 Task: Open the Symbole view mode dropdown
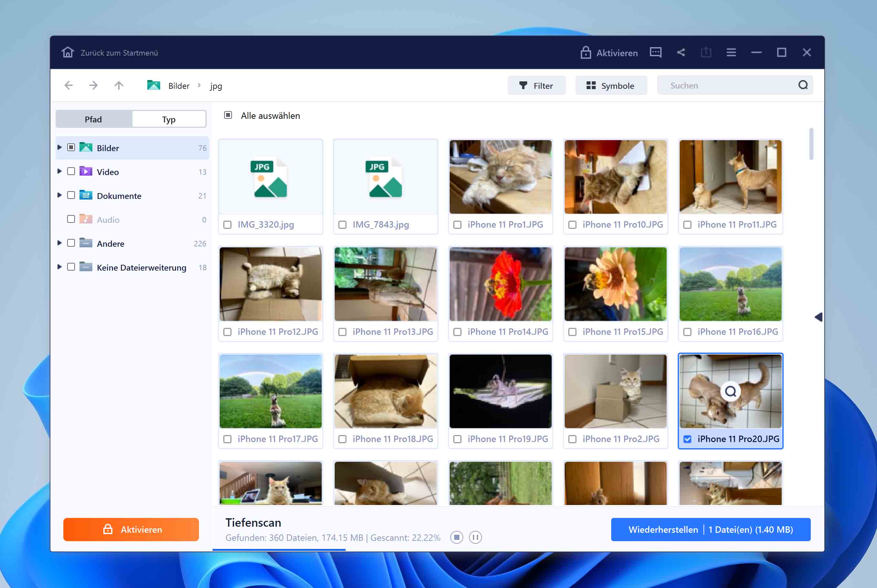[x=611, y=86]
